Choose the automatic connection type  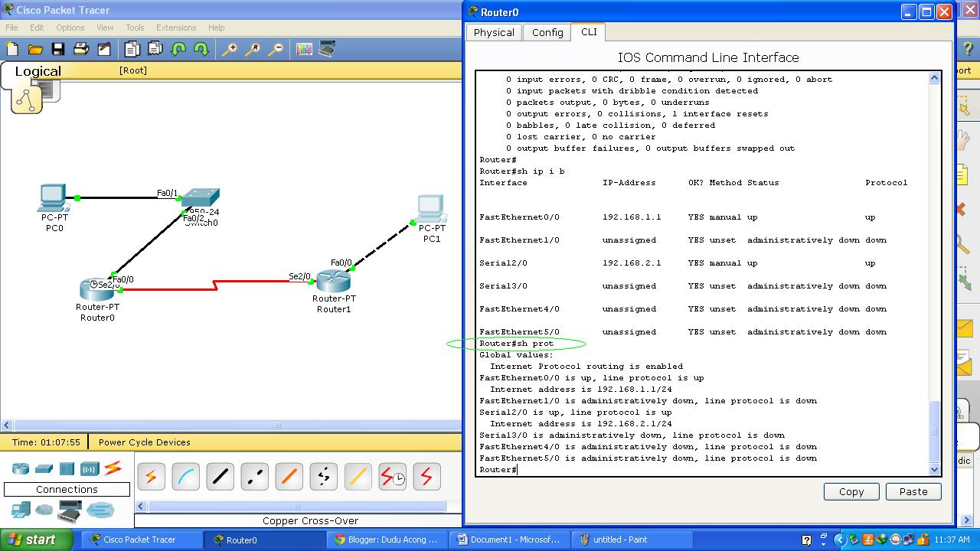[x=151, y=477]
